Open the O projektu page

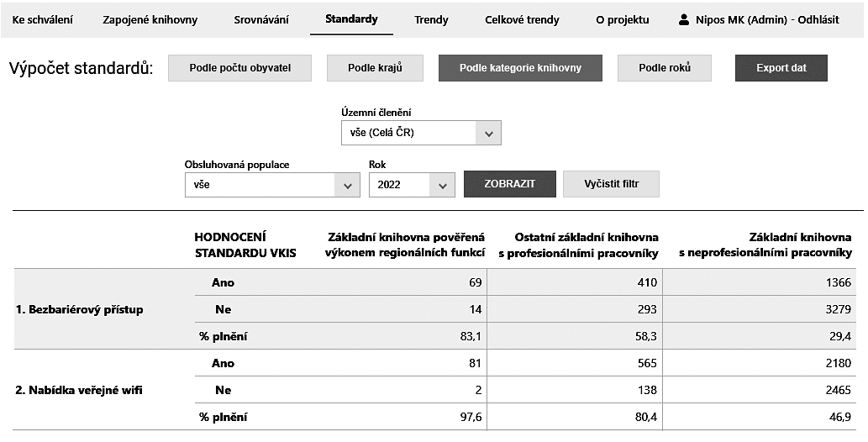(x=622, y=20)
